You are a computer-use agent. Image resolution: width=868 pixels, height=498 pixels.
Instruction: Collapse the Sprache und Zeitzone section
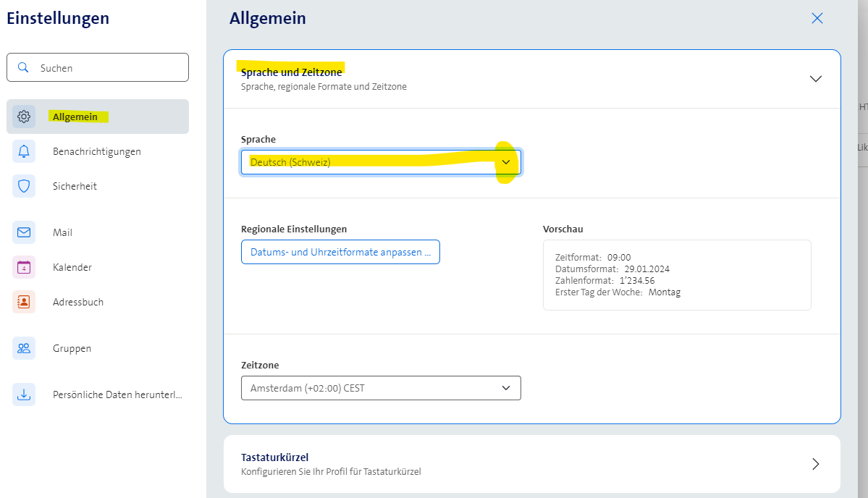815,79
